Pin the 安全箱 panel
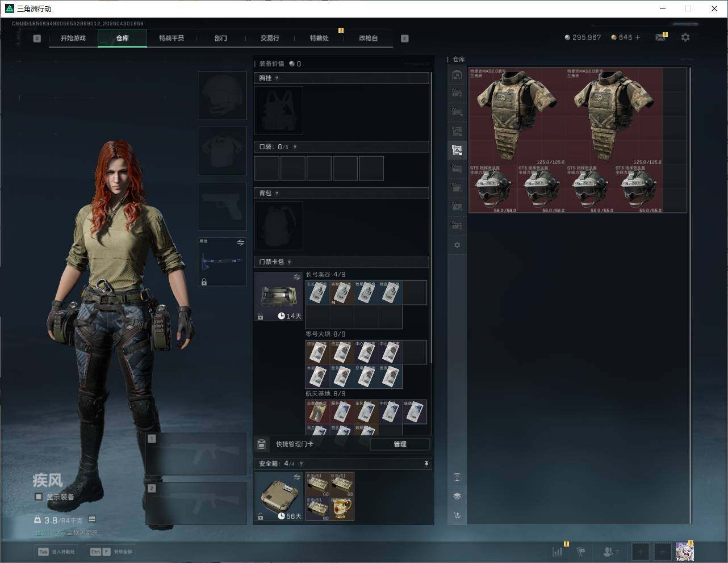 pos(426,464)
